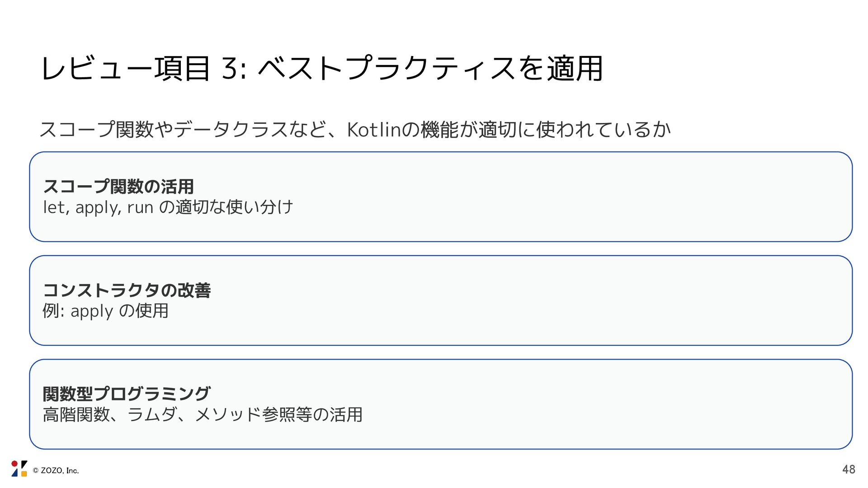Select the コンストラクタの改善 card heading

click(x=127, y=290)
